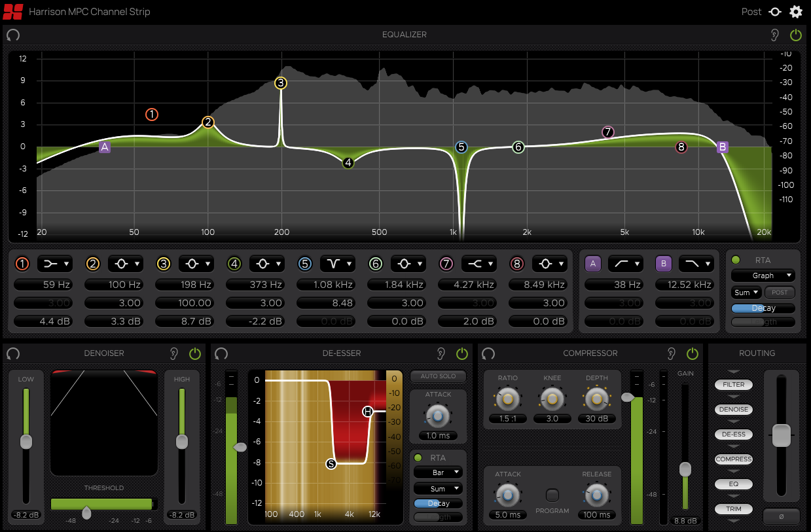811x532 pixels.
Task: Select EQ node 4 on the graph
Action: point(348,162)
